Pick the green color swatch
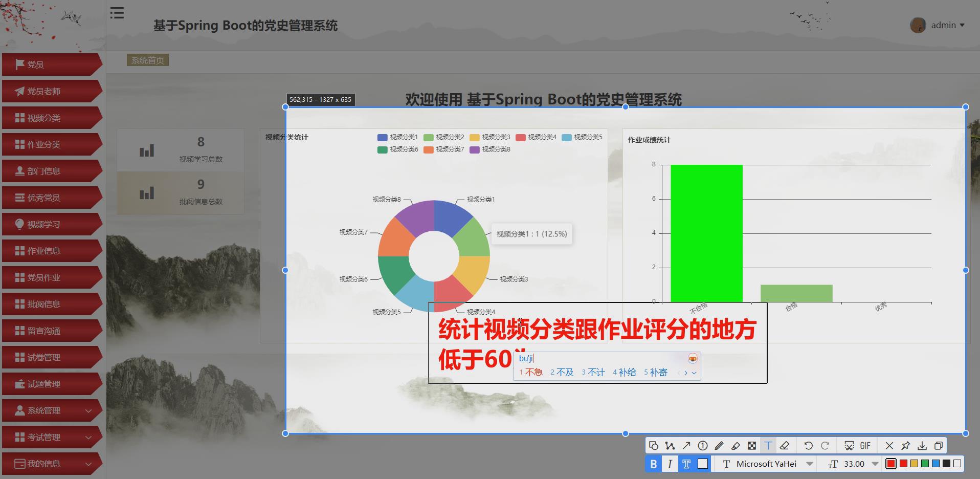 coord(924,464)
